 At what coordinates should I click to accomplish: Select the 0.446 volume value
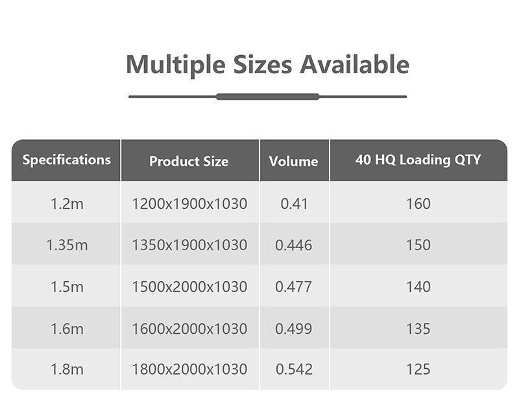[294, 245]
